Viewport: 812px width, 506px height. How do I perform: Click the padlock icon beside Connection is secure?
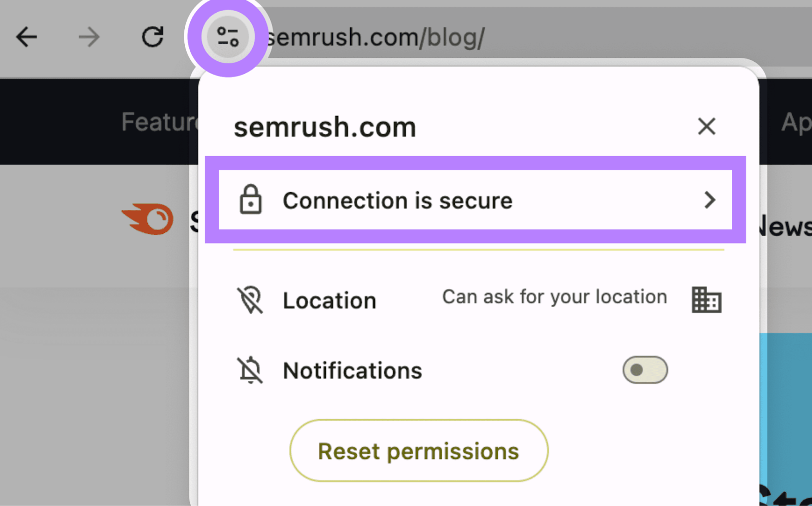[x=251, y=200]
